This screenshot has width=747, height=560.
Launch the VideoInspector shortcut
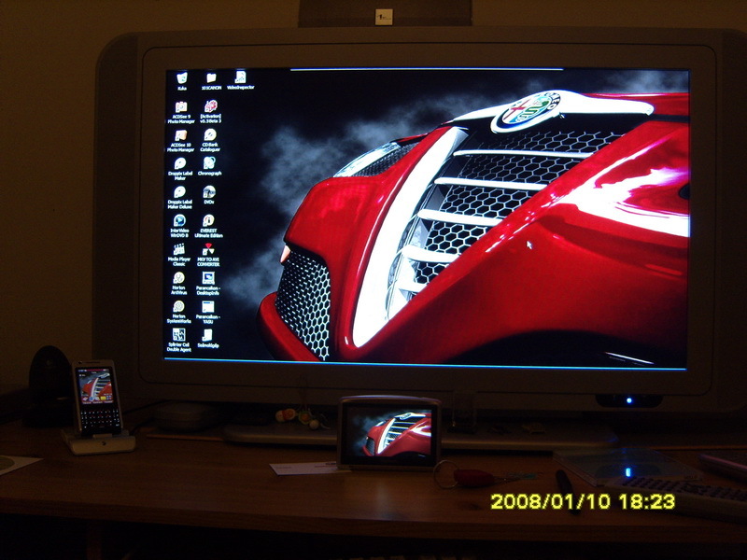click(x=240, y=77)
